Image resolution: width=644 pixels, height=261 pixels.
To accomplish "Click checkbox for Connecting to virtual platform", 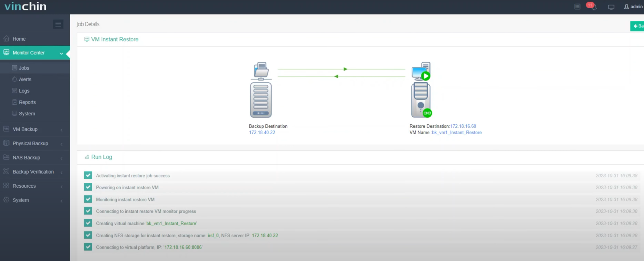I will [88, 247].
